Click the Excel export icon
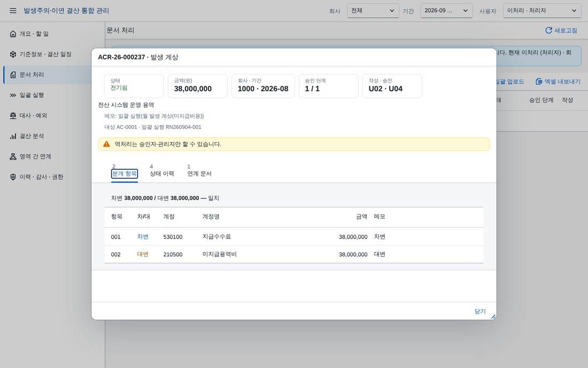The image size is (588, 368). (539, 81)
